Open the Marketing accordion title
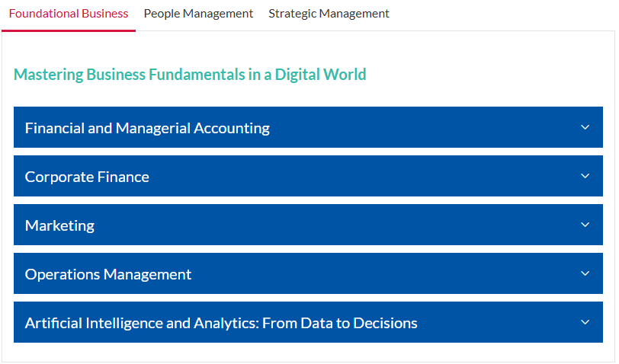 coord(59,225)
